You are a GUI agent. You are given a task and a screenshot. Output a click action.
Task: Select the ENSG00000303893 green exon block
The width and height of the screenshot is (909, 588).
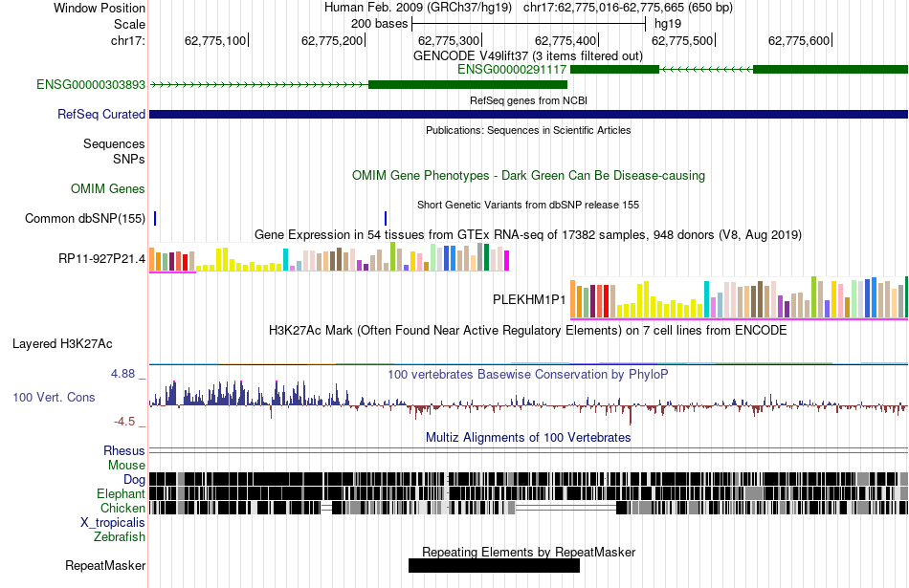(468, 84)
